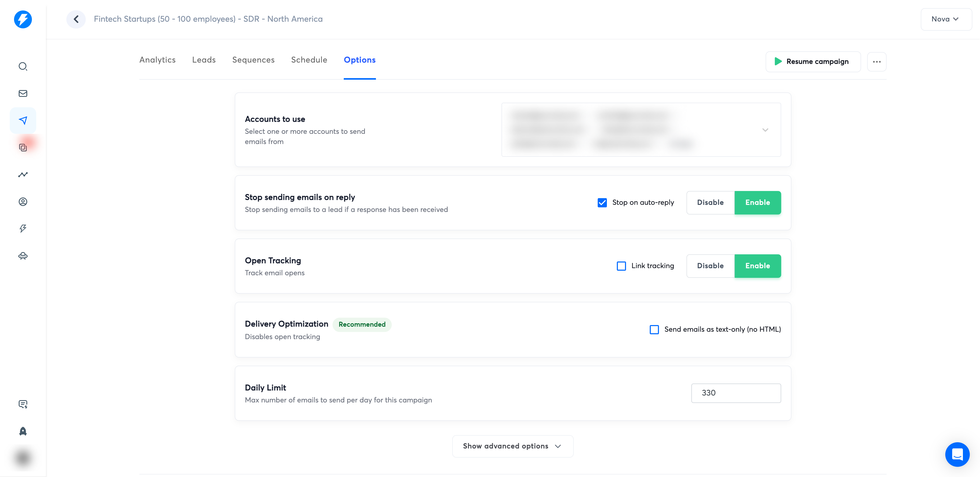Screen dimensions: 980x477
Task: Click the Daily Limit input field
Action: click(735, 393)
